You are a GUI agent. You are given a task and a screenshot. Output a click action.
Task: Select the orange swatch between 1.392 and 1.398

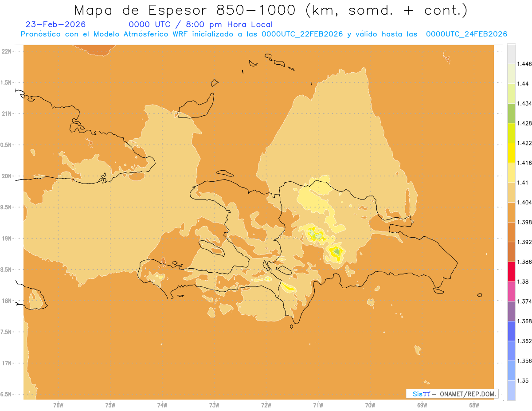coord(512,232)
